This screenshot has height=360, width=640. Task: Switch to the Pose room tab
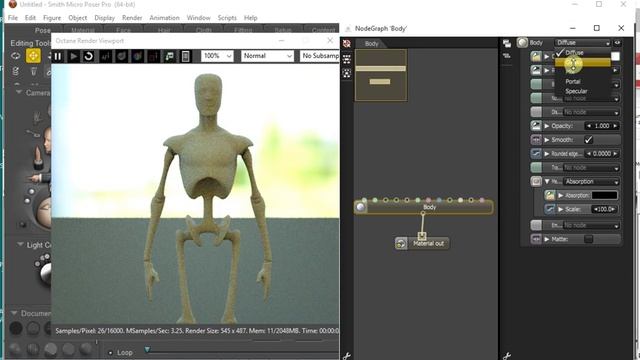42,30
